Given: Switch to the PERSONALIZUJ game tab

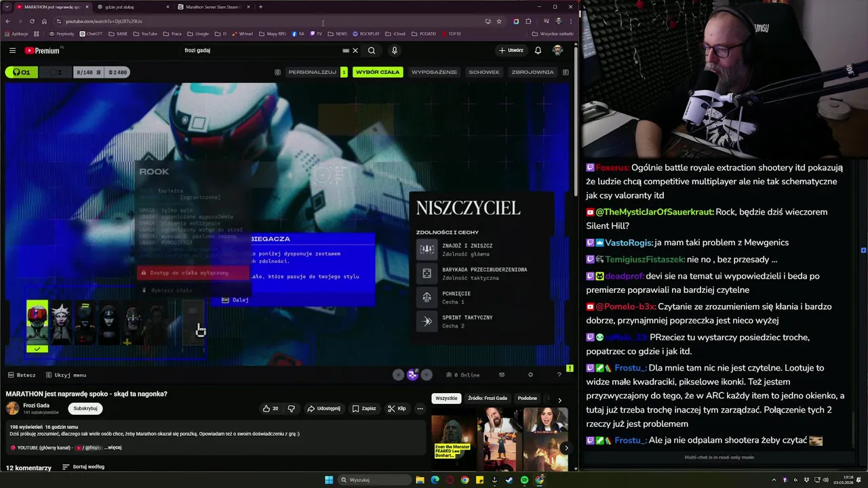Looking at the screenshot, I should pyautogui.click(x=313, y=72).
